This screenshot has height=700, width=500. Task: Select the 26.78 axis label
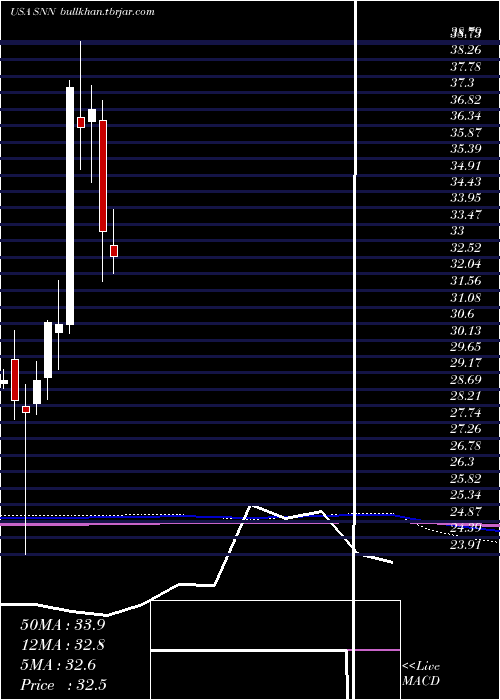pyautogui.click(x=466, y=446)
